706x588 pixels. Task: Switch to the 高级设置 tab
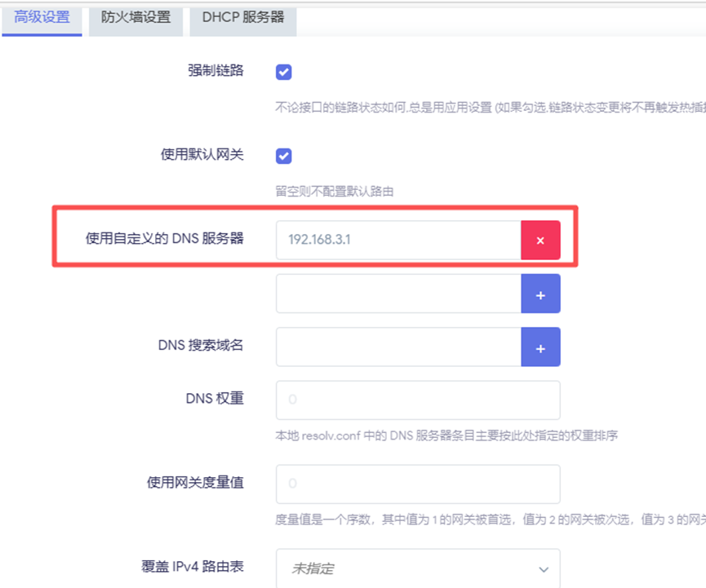42,17
